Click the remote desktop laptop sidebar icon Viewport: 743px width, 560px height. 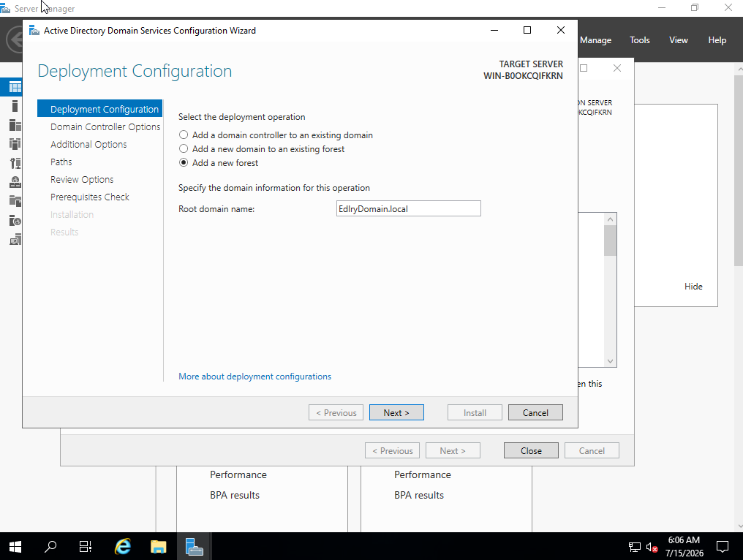[15, 240]
